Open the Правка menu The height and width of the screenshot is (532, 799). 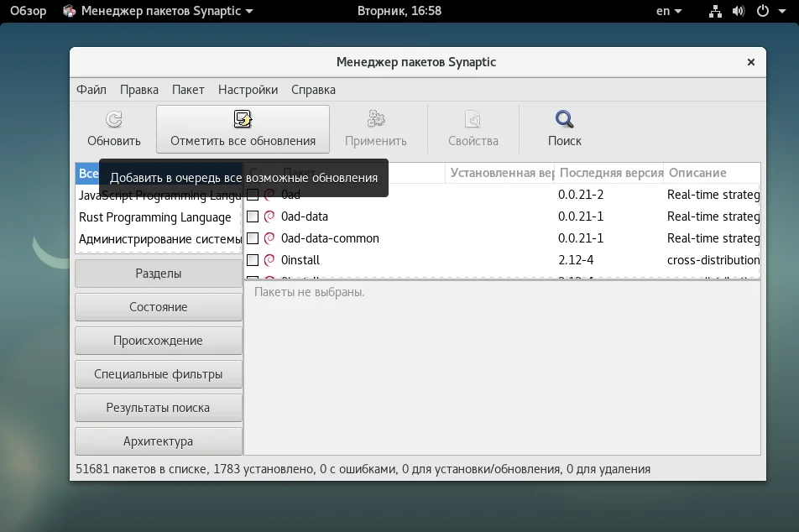pyautogui.click(x=139, y=90)
